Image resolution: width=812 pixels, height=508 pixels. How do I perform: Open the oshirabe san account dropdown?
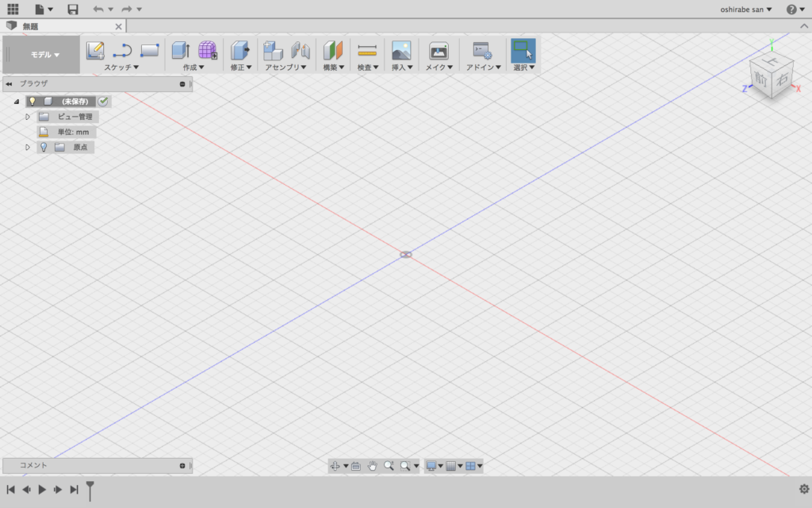pos(745,10)
